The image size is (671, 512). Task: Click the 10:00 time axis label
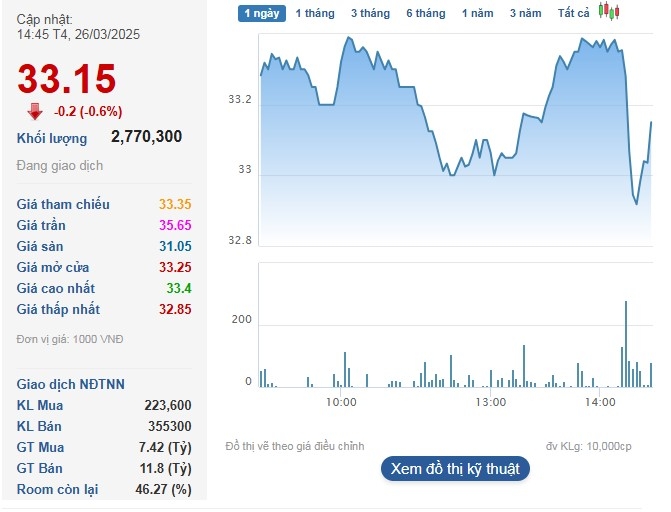coord(341,402)
